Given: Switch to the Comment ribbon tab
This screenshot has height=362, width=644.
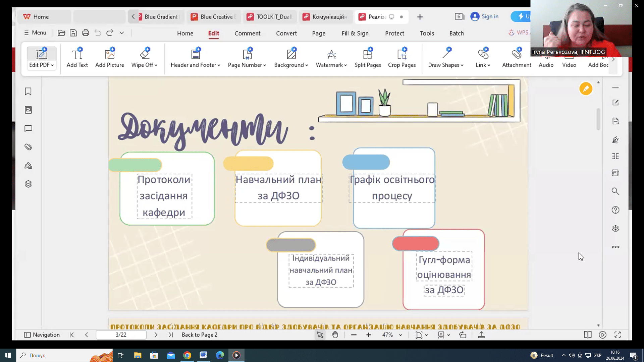Looking at the screenshot, I should click(x=247, y=33).
